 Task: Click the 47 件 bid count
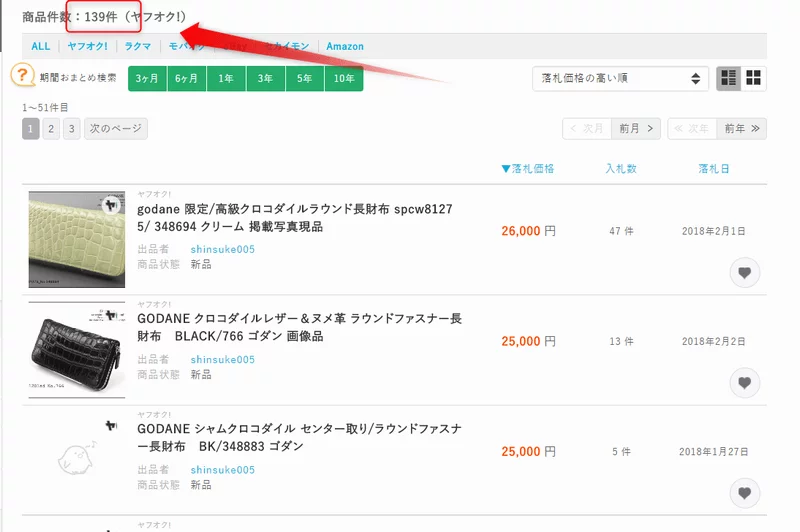621,231
